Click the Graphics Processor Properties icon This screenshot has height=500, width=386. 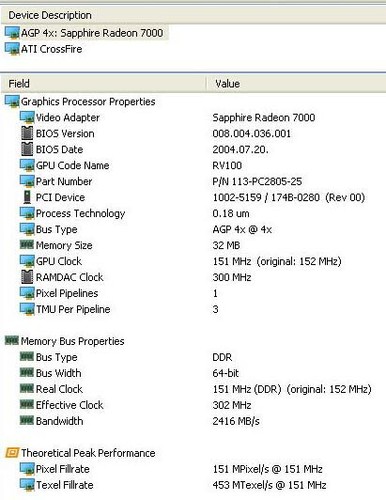[12, 102]
